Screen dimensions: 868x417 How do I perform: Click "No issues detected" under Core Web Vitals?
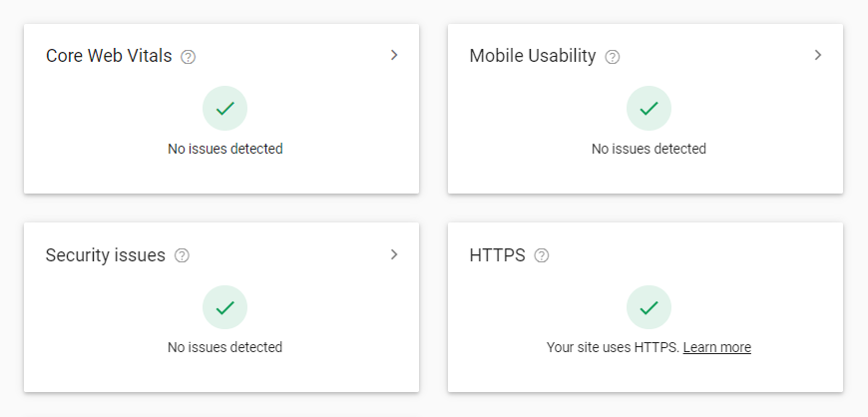[224, 149]
